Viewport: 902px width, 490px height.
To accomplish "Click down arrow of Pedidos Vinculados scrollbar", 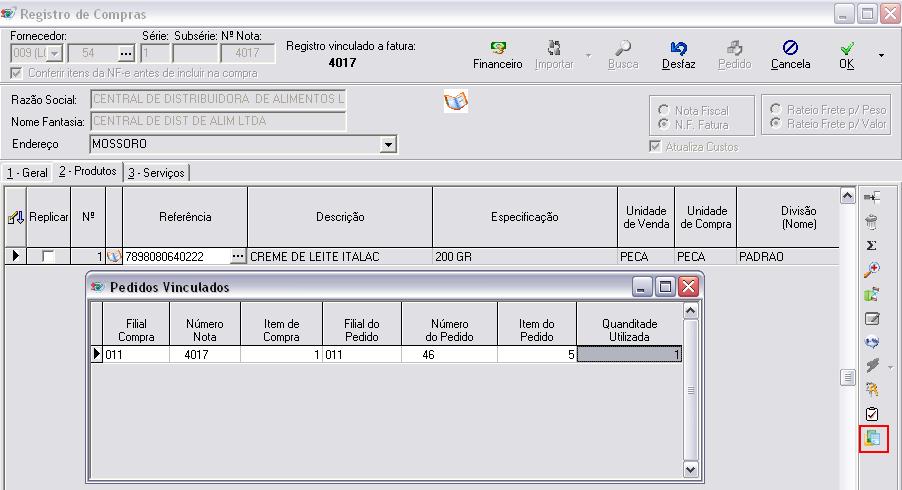I will [x=689, y=469].
